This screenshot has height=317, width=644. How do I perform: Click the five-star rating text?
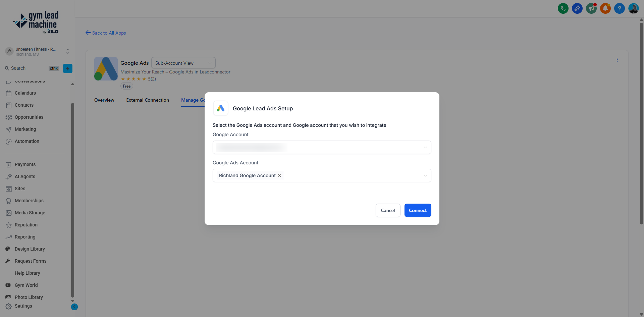point(152,79)
